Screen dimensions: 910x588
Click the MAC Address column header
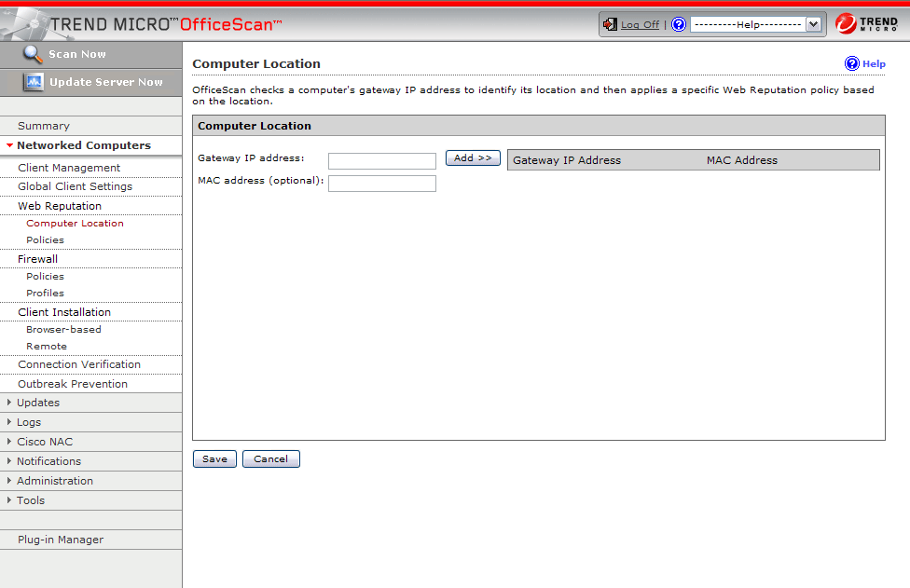(741, 160)
